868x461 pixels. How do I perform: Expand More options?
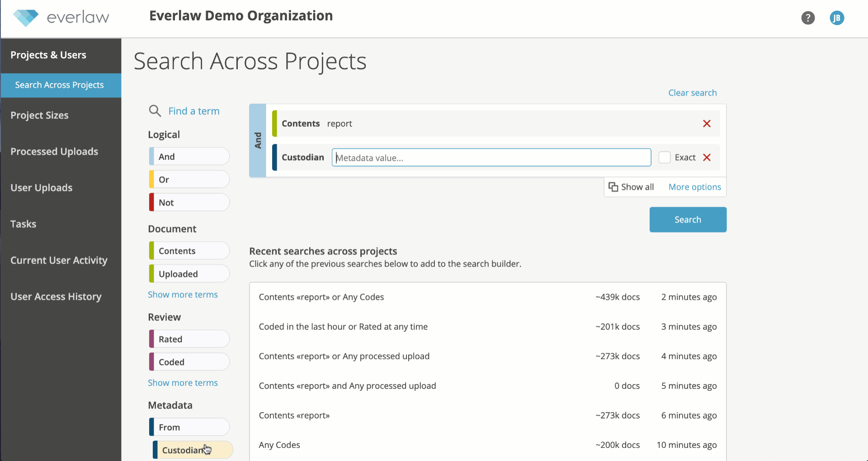695,187
